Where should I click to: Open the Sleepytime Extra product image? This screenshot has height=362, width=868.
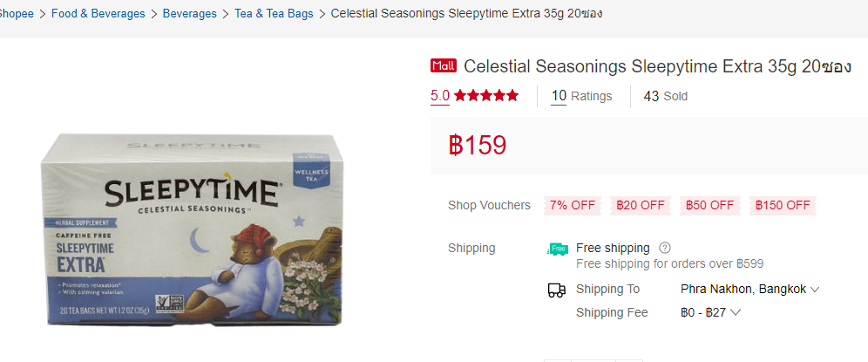(x=191, y=229)
